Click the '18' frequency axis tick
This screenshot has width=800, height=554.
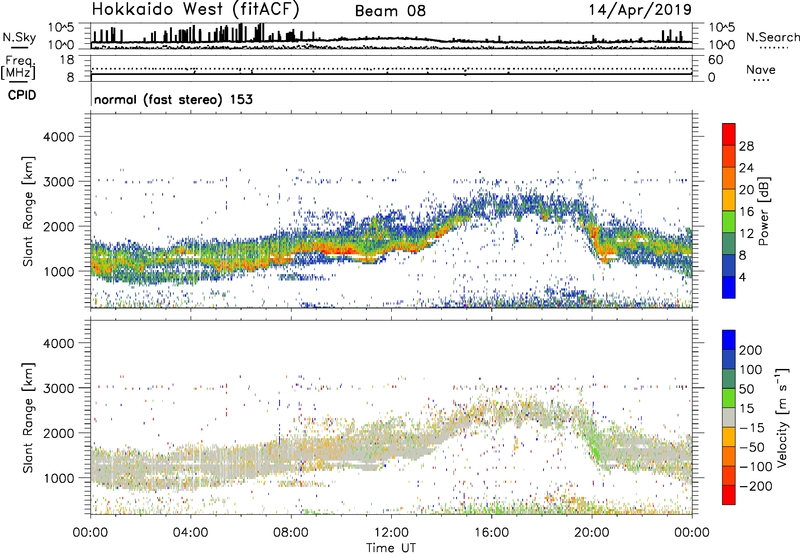coord(67,60)
